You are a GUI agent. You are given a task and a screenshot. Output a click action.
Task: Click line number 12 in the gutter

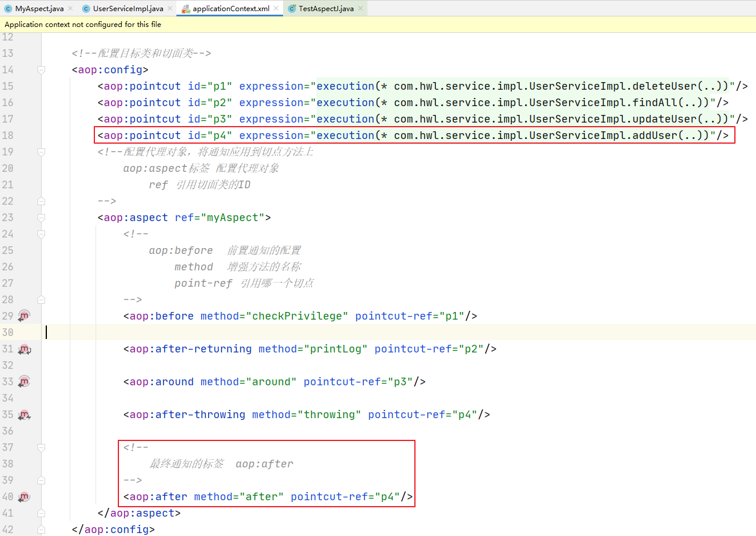[8, 37]
